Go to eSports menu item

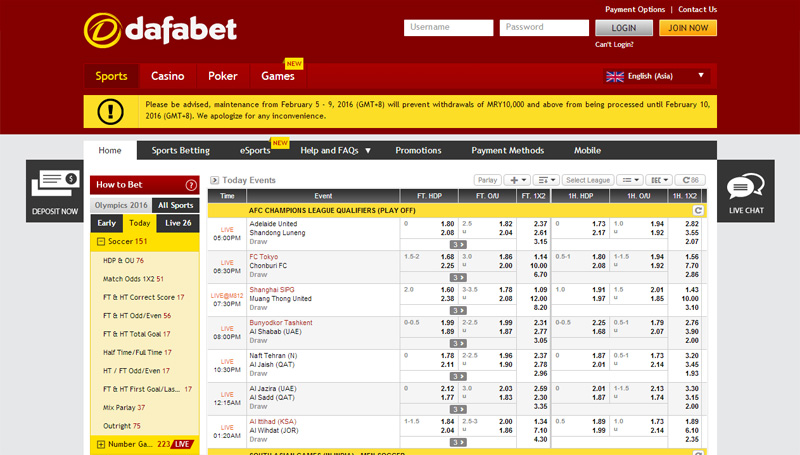click(x=255, y=150)
